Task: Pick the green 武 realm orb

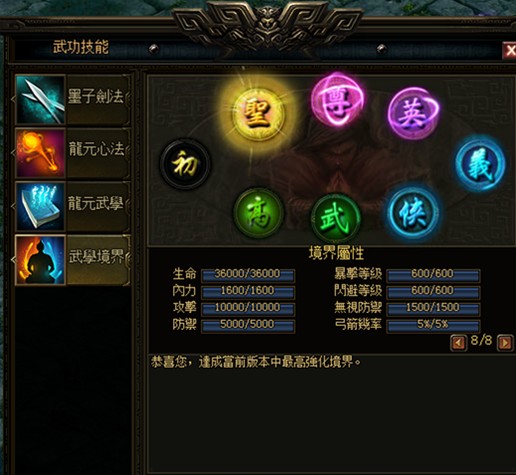Action: (336, 219)
